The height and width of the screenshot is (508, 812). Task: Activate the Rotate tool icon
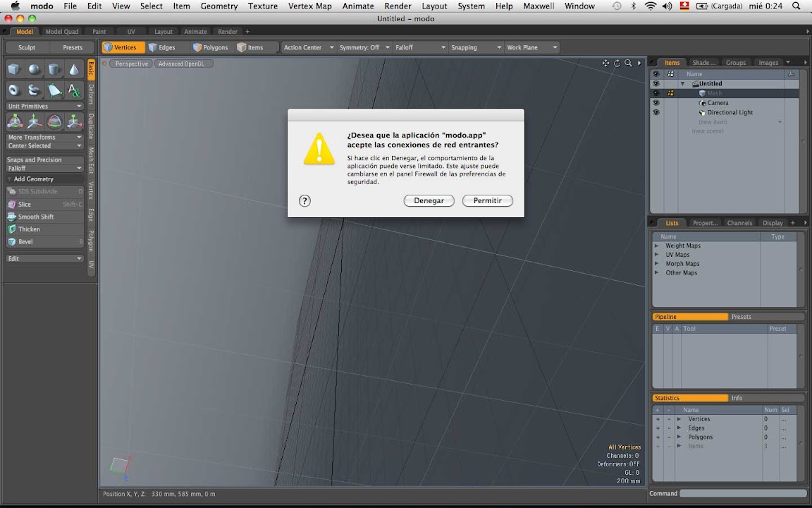[x=54, y=122]
